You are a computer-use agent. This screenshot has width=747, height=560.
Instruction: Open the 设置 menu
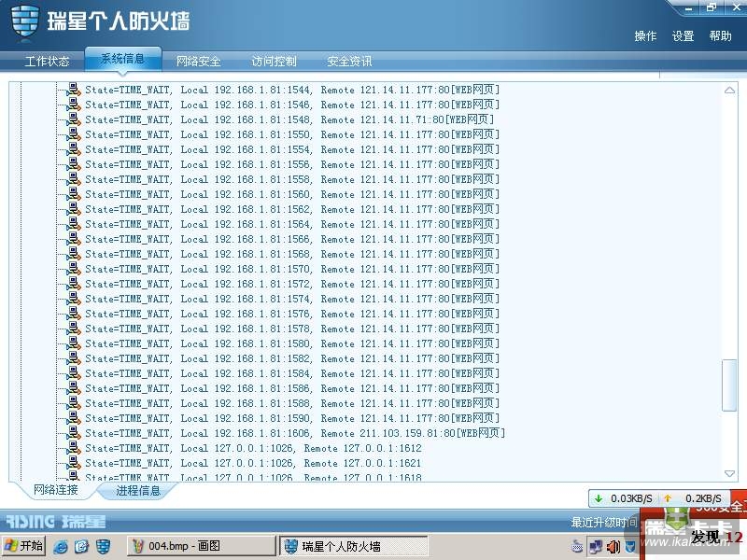click(683, 36)
